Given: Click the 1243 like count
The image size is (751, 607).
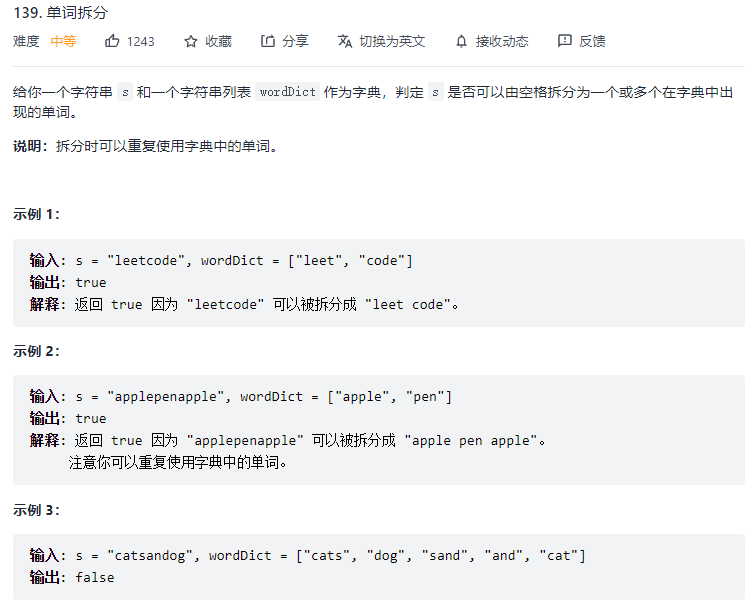Looking at the screenshot, I should click(x=141, y=41).
